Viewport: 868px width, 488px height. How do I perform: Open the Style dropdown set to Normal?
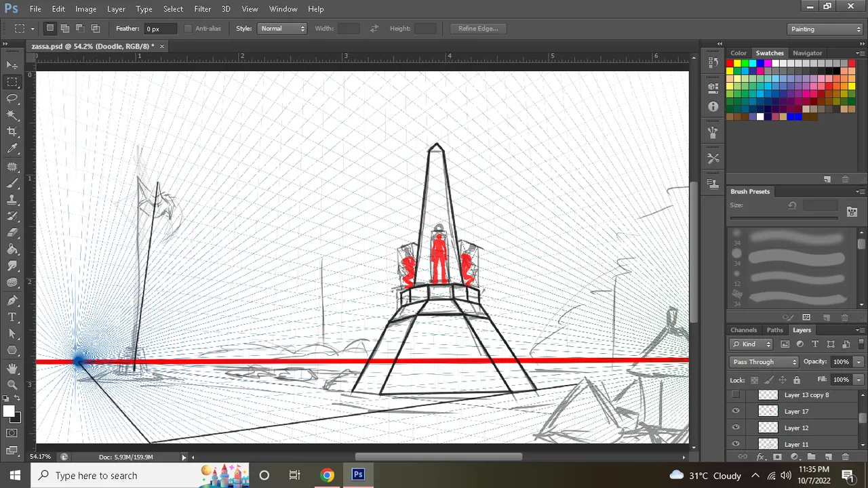pos(282,28)
